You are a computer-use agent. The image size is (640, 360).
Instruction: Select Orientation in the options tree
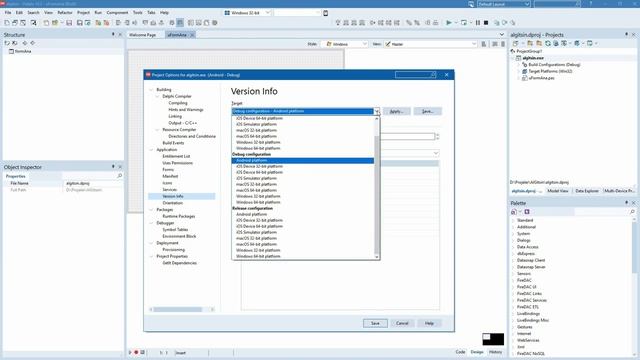tap(173, 203)
